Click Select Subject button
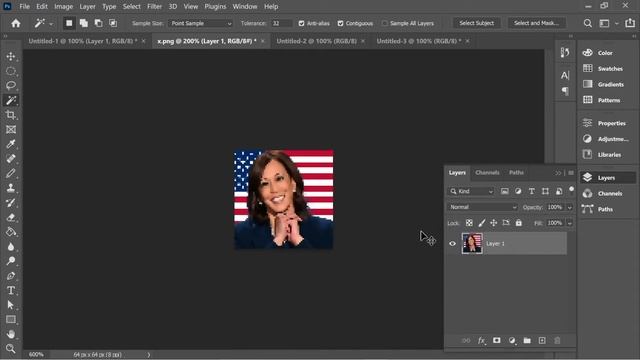The image size is (640, 360). 476,23
